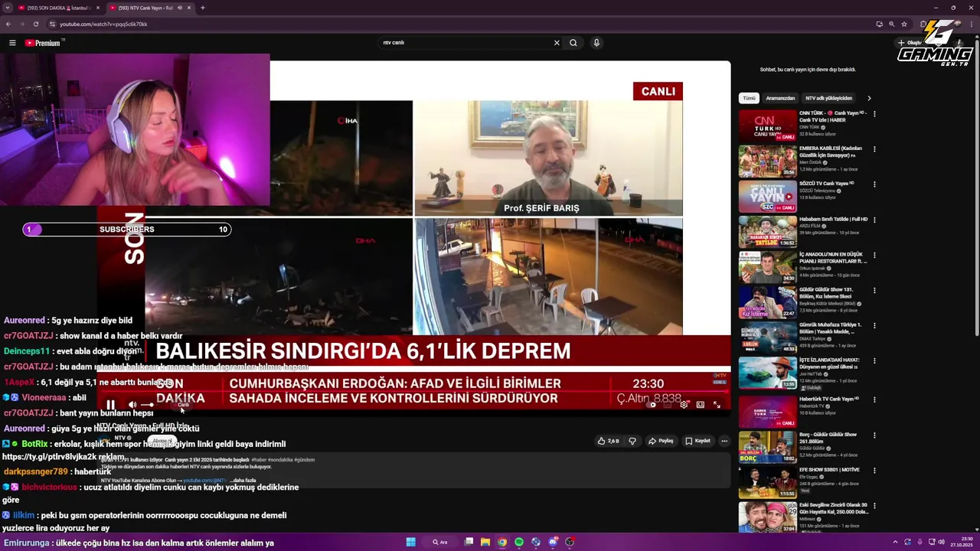Mute the video player volume
Viewport: 980px width, 551px height.
pyautogui.click(x=132, y=405)
